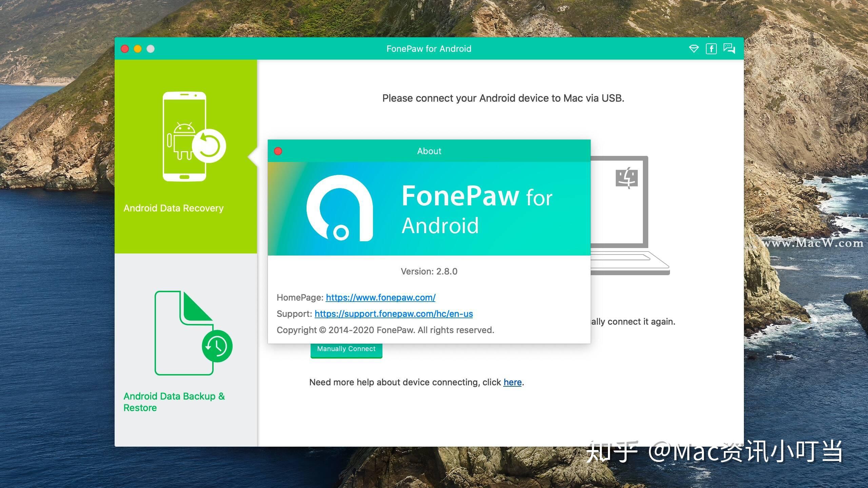Click the Facebook icon in toolbar
Viewport: 868px width, 488px height.
(712, 48)
